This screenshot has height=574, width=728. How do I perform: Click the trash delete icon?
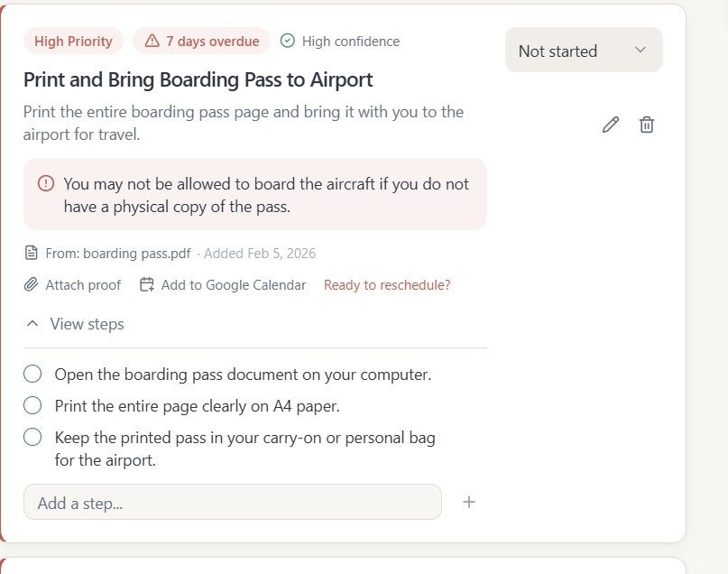click(x=646, y=125)
